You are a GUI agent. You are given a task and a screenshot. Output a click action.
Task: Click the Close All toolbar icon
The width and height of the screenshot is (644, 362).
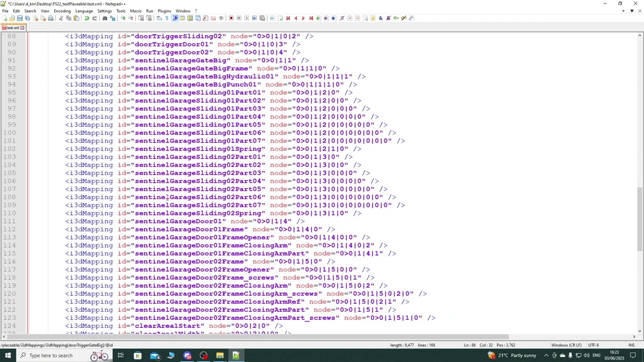pyautogui.click(x=43, y=18)
